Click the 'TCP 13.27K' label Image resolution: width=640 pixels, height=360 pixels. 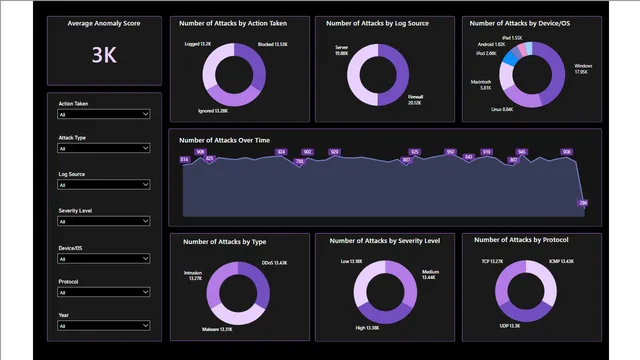[492, 262]
